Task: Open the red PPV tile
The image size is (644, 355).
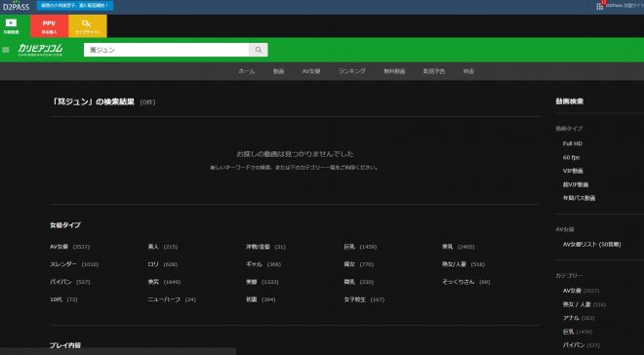Action: pyautogui.click(x=50, y=26)
